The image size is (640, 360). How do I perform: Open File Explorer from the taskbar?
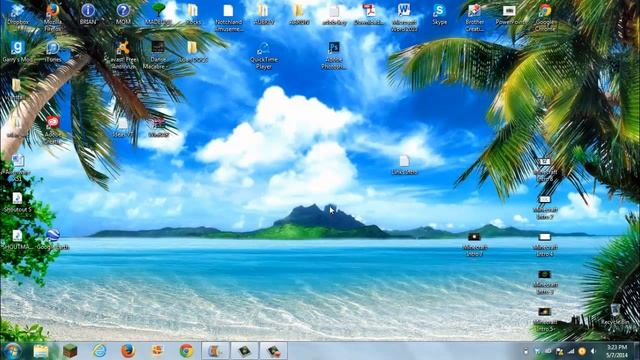41,351
